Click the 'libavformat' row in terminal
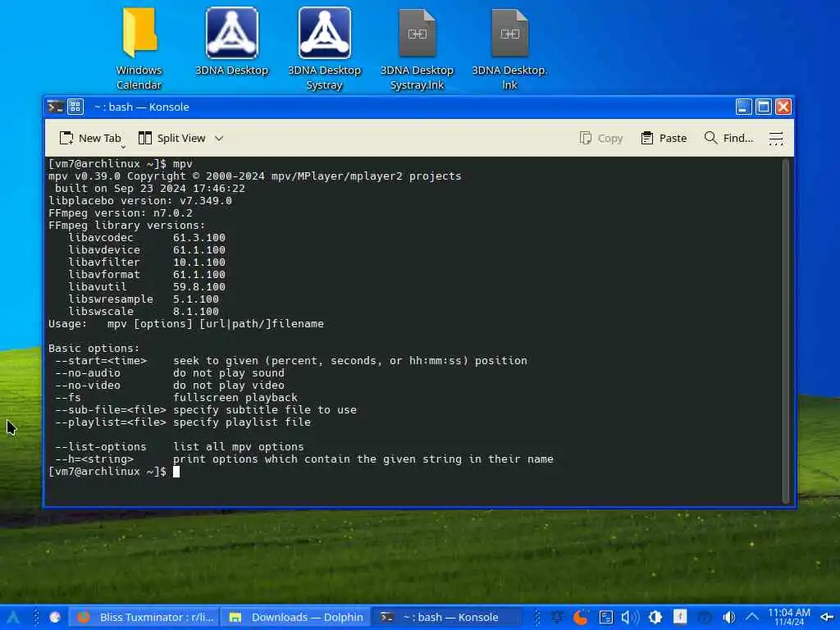Image resolution: width=840 pixels, height=630 pixels. 146,274
